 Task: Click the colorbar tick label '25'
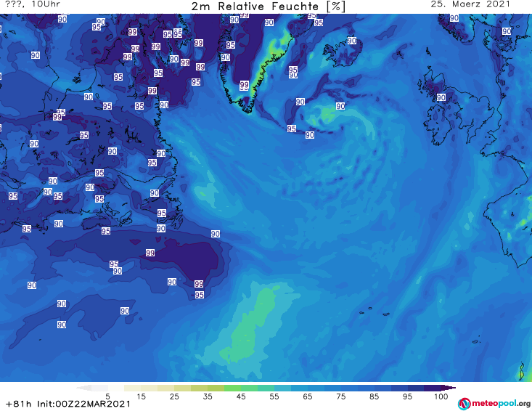[174, 396]
